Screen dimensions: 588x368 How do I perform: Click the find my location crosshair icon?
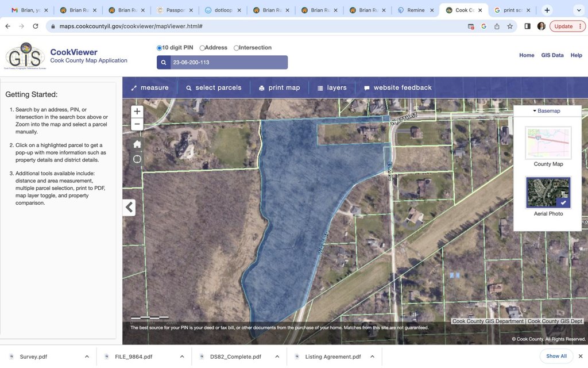coord(137,159)
